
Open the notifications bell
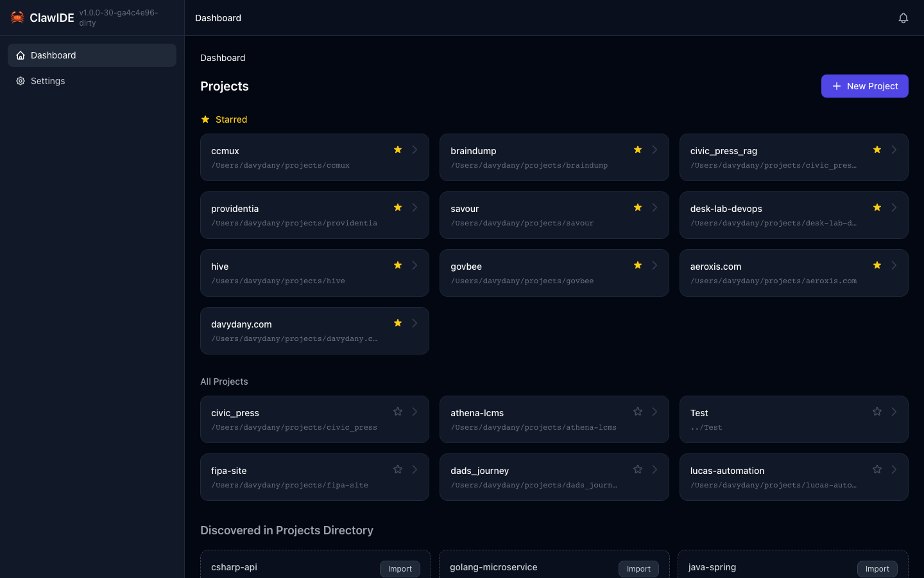coord(903,18)
